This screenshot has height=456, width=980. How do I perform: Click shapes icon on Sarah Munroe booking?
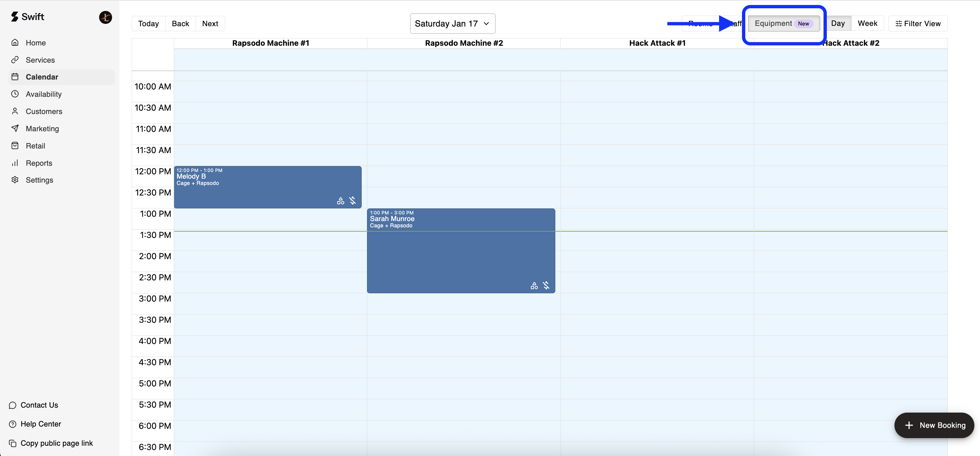(x=534, y=286)
